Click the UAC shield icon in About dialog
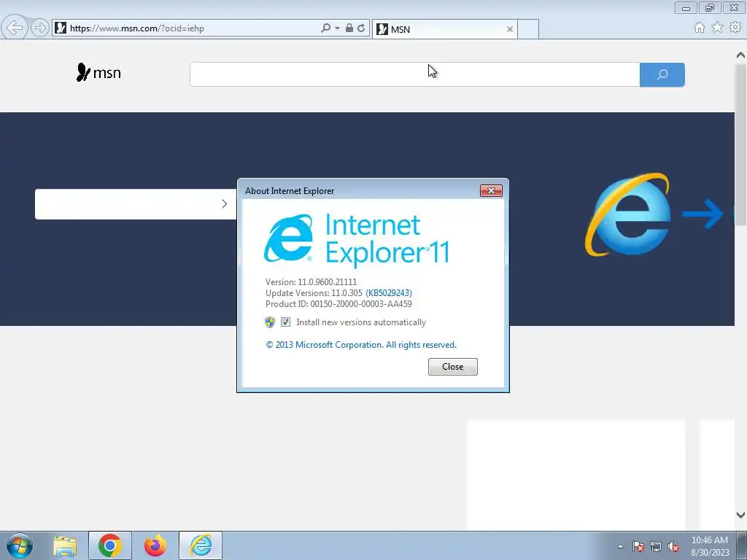This screenshot has height=560, width=747. coord(270,322)
